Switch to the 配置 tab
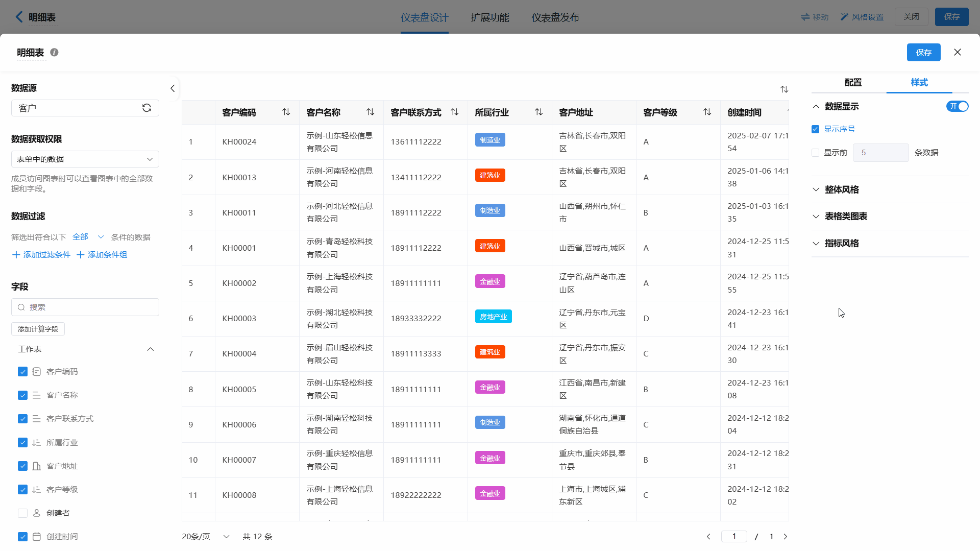This screenshot has height=551, width=980. pyautogui.click(x=853, y=82)
